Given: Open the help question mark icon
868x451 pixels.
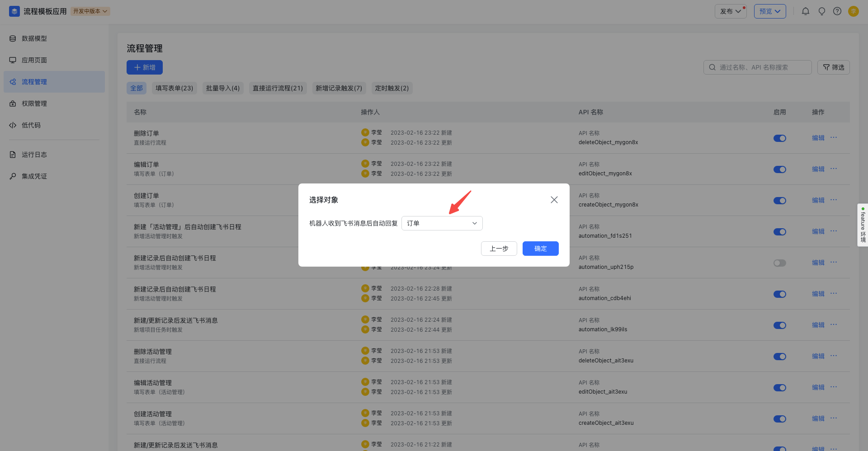Looking at the screenshot, I should (837, 11).
